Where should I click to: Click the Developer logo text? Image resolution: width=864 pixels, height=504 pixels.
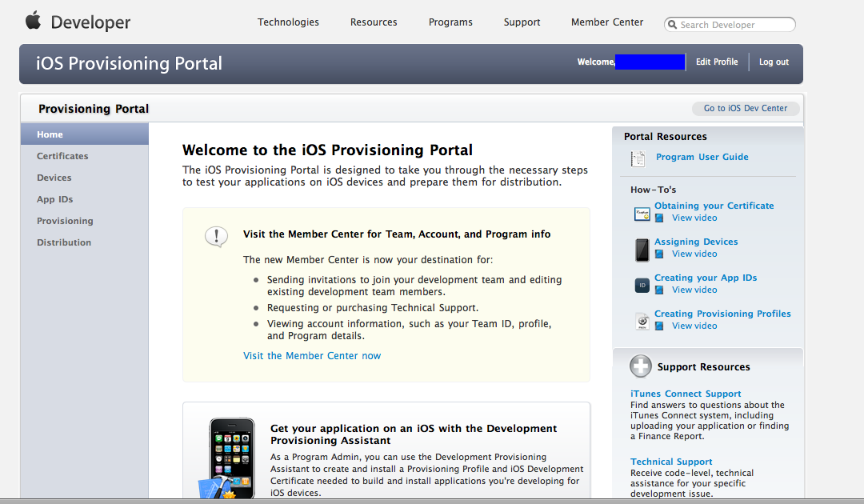[90, 22]
